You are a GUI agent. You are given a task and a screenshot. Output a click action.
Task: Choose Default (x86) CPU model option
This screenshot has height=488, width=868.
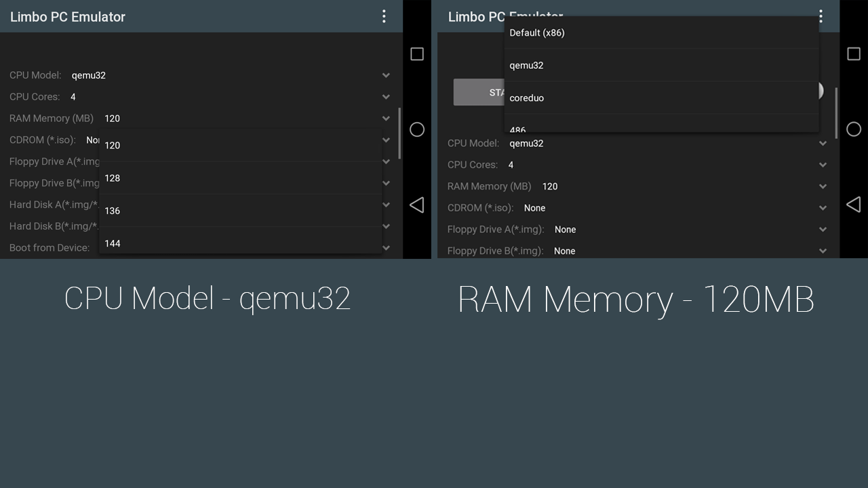tap(662, 33)
